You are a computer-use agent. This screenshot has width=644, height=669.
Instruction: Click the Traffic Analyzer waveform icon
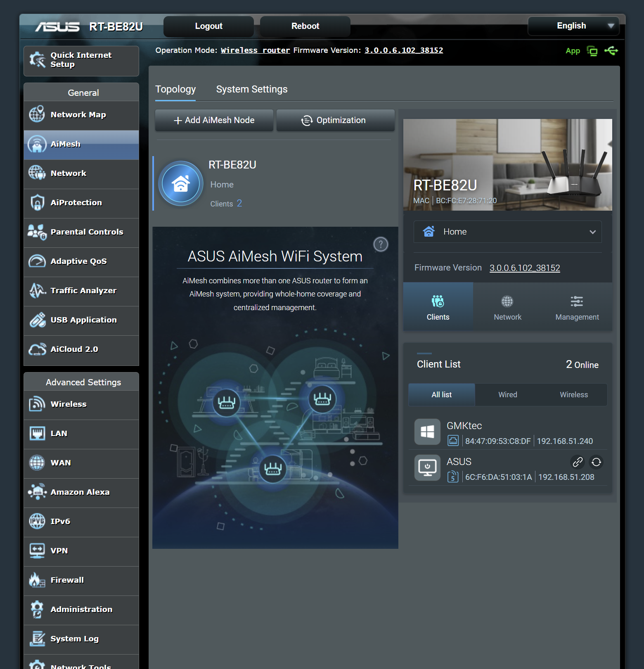point(37,290)
